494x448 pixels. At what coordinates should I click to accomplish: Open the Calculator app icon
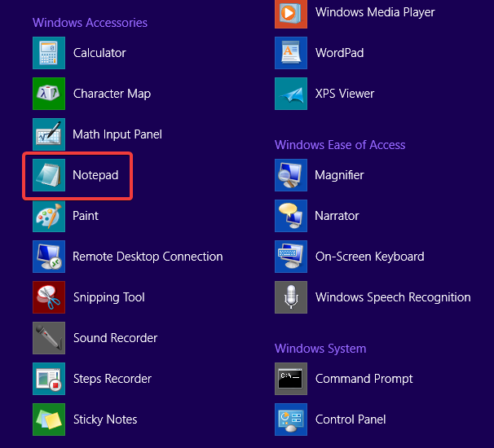click(49, 53)
